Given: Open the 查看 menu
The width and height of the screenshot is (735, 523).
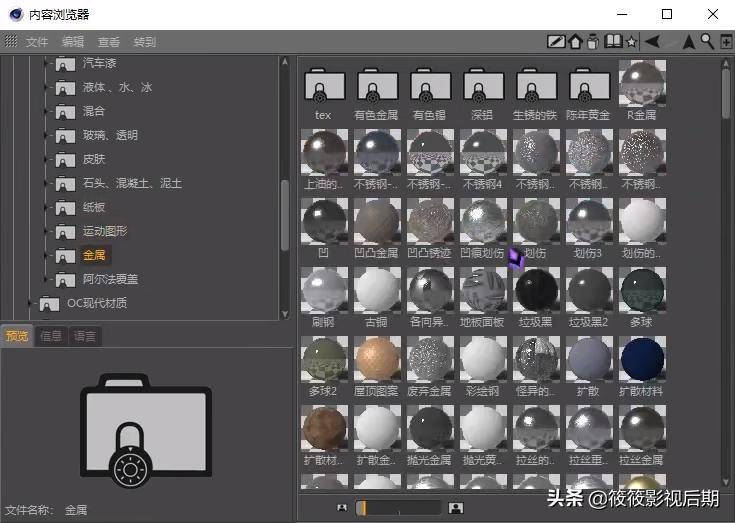Looking at the screenshot, I should tap(109, 42).
